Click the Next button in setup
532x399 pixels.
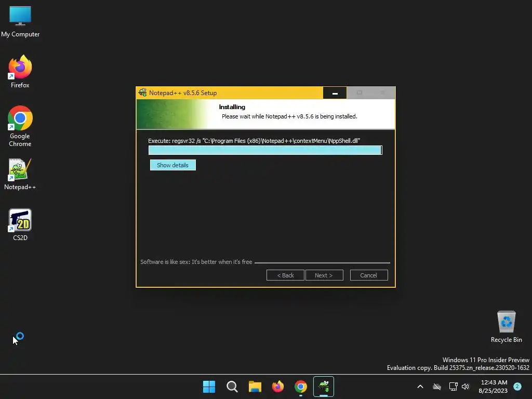[x=324, y=275]
